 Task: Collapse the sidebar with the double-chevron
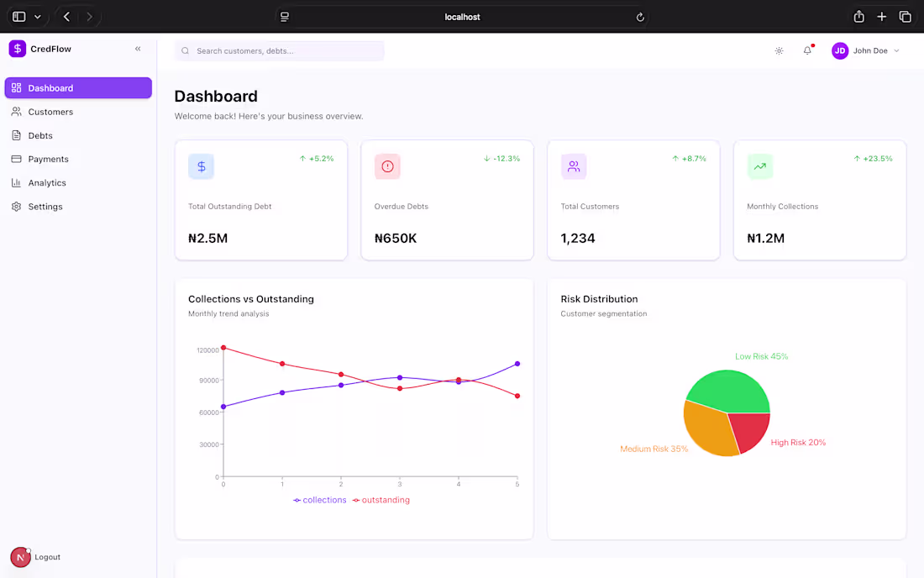tap(138, 49)
